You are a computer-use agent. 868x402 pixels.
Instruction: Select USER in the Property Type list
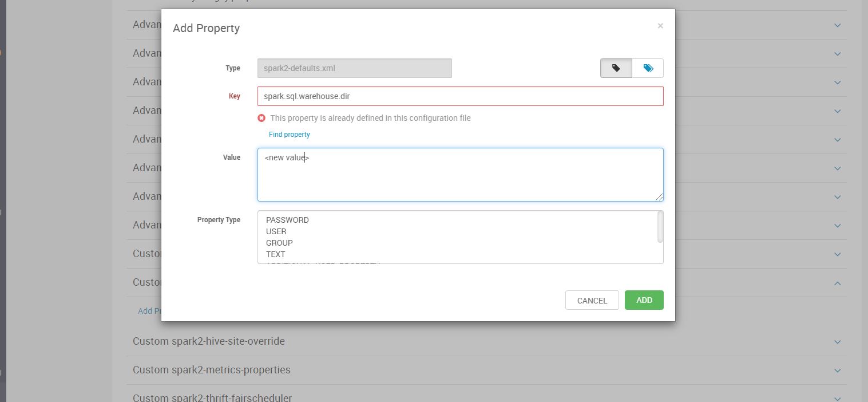276,231
